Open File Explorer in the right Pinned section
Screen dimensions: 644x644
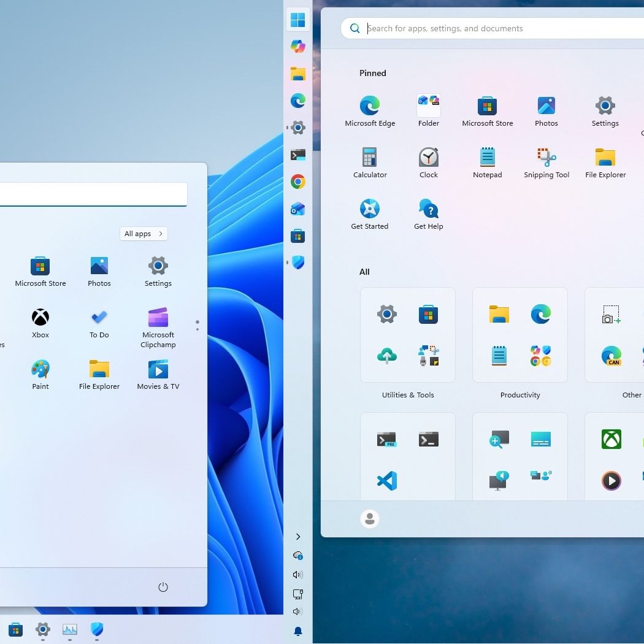605,163
